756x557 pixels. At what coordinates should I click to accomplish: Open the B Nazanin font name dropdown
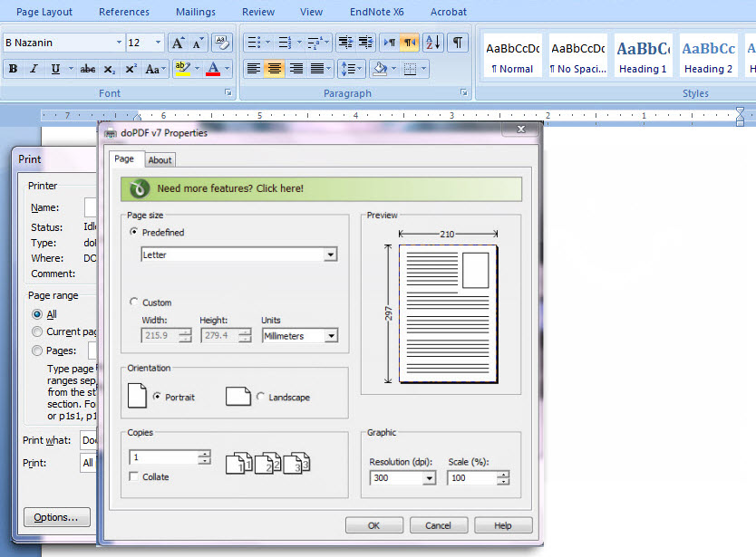click(x=119, y=43)
